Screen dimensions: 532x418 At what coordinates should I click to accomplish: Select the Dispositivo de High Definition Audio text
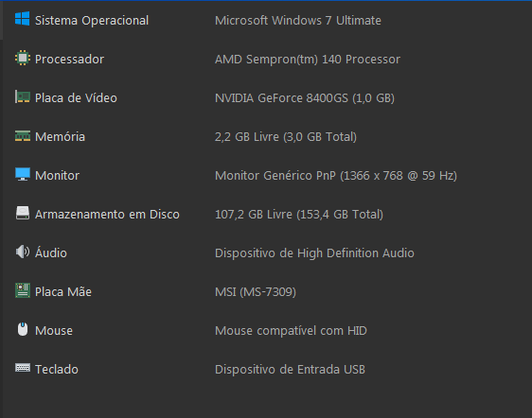coord(314,253)
